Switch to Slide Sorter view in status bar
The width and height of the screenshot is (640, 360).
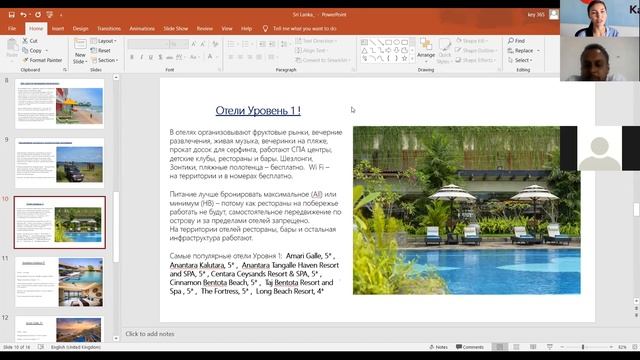point(516,347)
